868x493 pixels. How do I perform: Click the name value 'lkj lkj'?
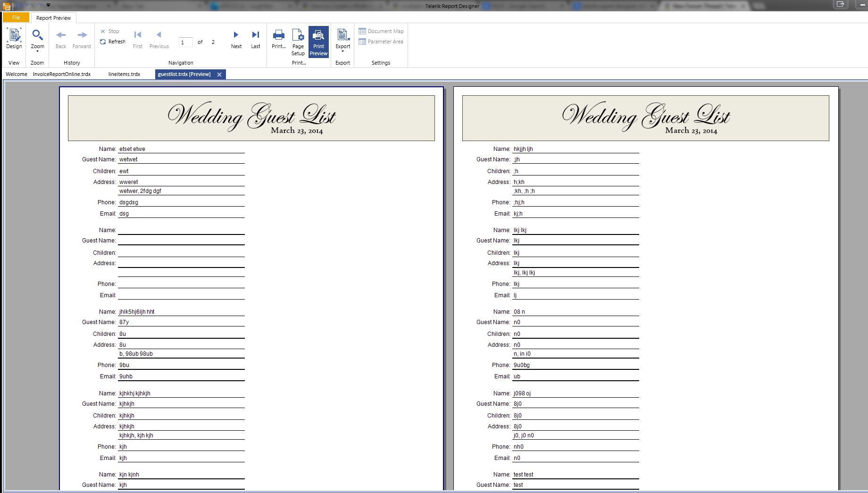click(x=520, y=230)
